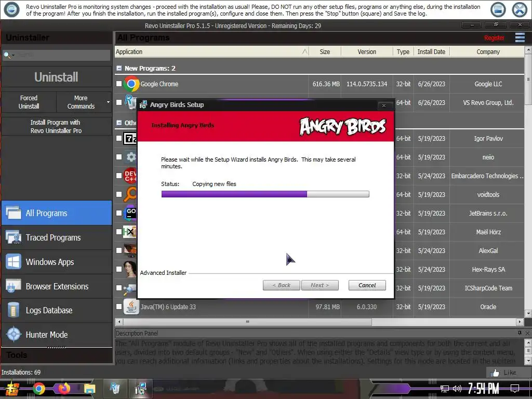Pin the Description Panel with the pushpin icon
This screenshot has width=532, height=399.
point(520,333)
